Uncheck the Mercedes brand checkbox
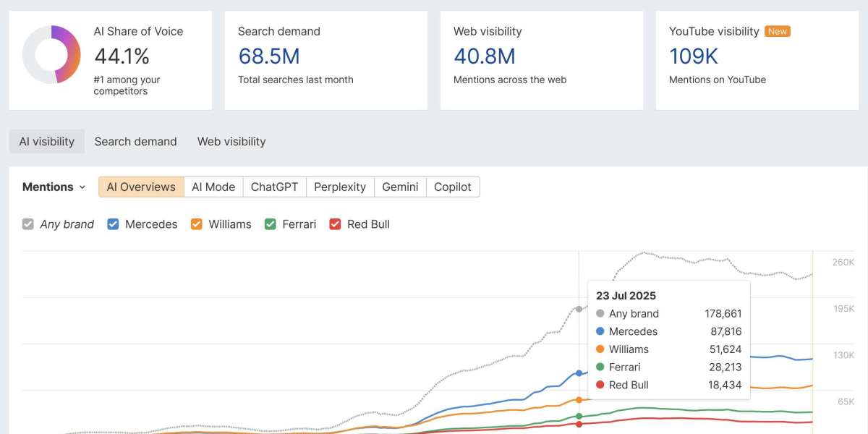Viewport: 868px width, 434px height. click(113, 224)
